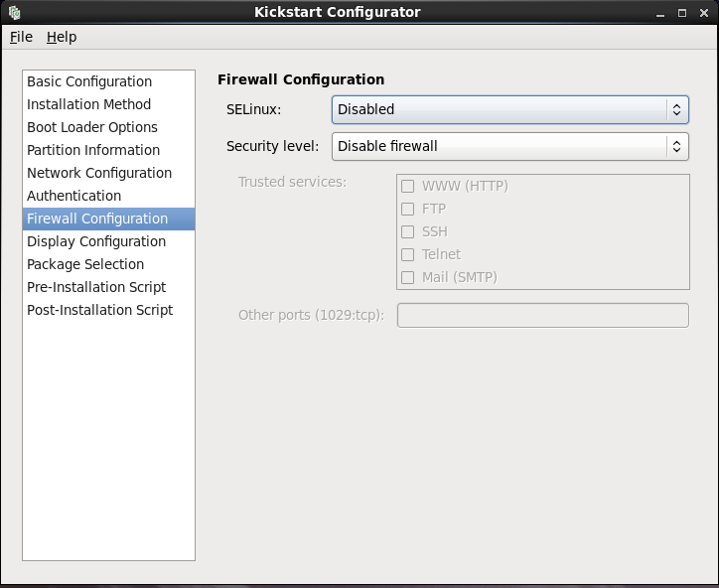Viewport: 719px width, 588px height.
Task: Open the Help menu
Action: (x=62, y=37)
